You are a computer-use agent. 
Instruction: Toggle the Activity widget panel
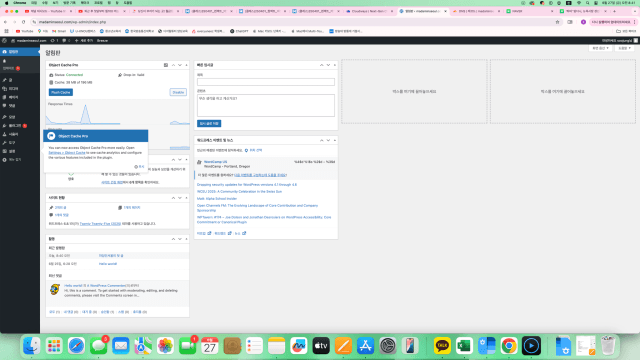tap(187, 239)
